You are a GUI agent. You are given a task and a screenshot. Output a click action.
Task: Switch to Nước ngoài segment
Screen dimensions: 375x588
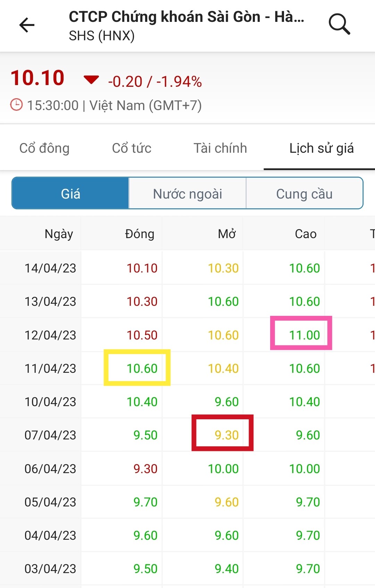[187, 193]
